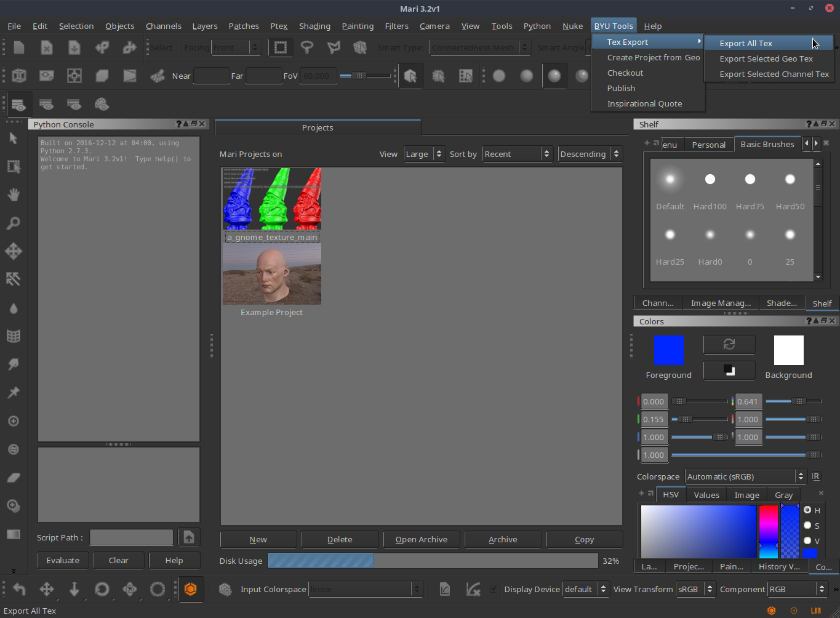Select Checkout in BYU Tools menu
Image resolution: width=840 pixels, height=618 pixels.
[x=648, y=73]
